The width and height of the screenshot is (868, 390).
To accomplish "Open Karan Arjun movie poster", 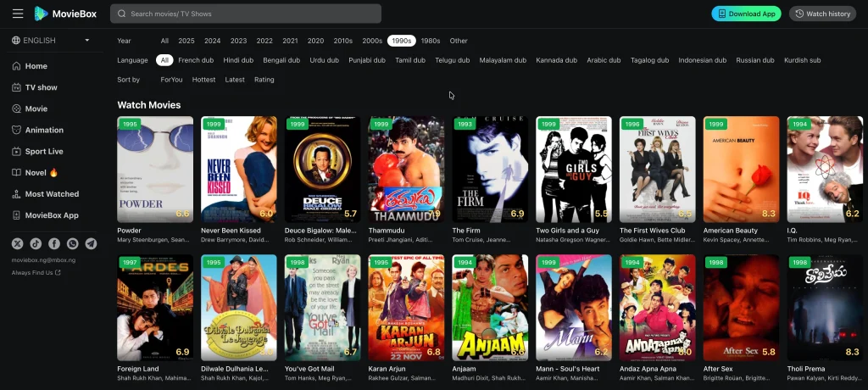I will coord(406,308).
